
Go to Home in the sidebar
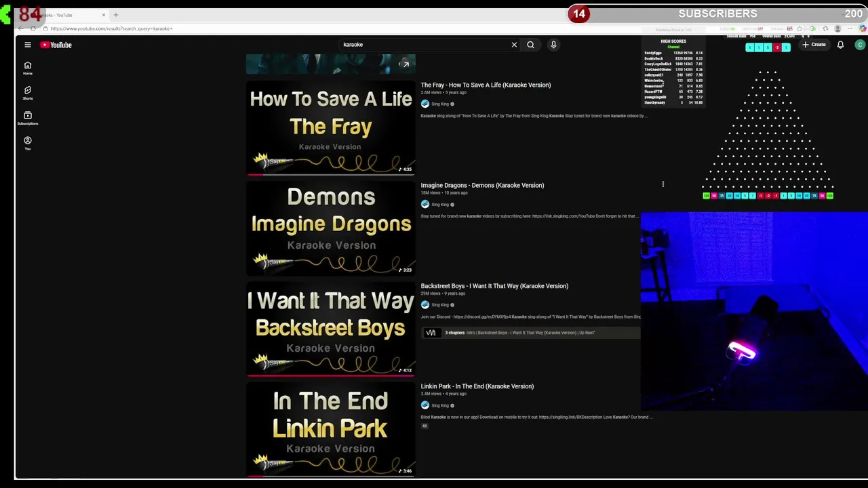pos(28,68)
